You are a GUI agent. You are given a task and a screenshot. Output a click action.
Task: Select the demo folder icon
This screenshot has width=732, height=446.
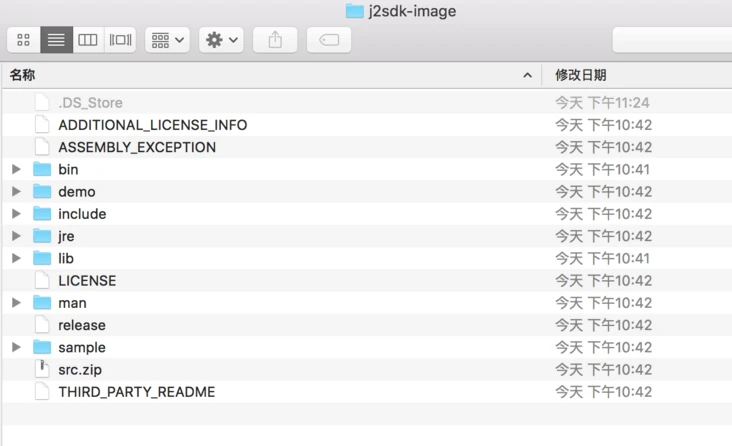[x=42, y=191]
